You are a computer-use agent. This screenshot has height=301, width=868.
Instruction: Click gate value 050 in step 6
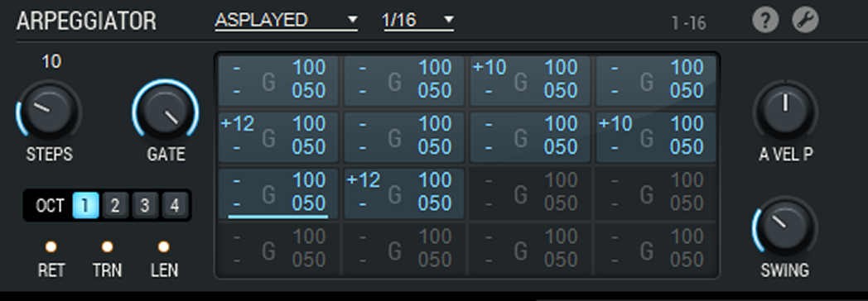click(435, 147)
